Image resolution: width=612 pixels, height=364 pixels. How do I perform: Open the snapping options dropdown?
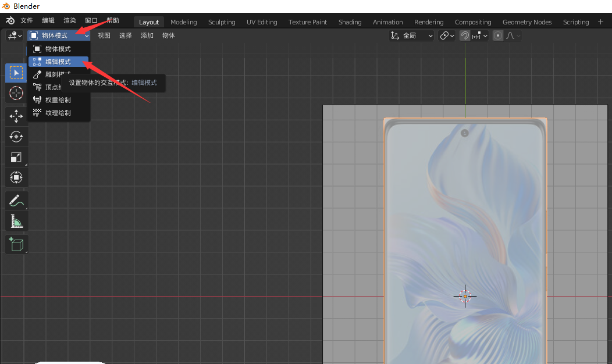pos(480,36)
